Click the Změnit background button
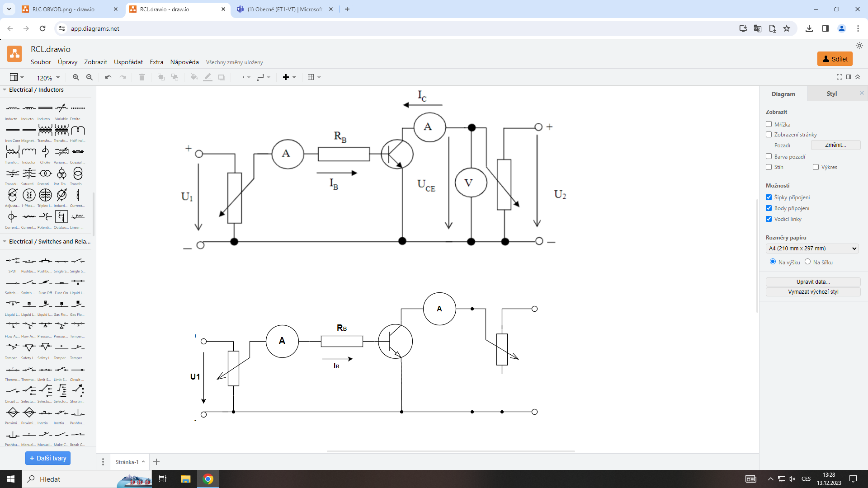This screenshot has height=488, width=868. (x=835, y=145)
